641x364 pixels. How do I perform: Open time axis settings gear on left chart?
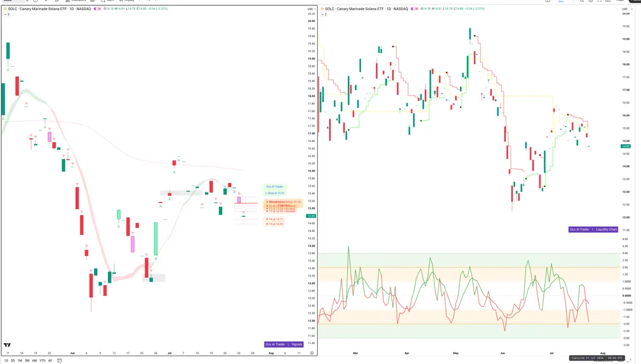click(x=312, y=353)
